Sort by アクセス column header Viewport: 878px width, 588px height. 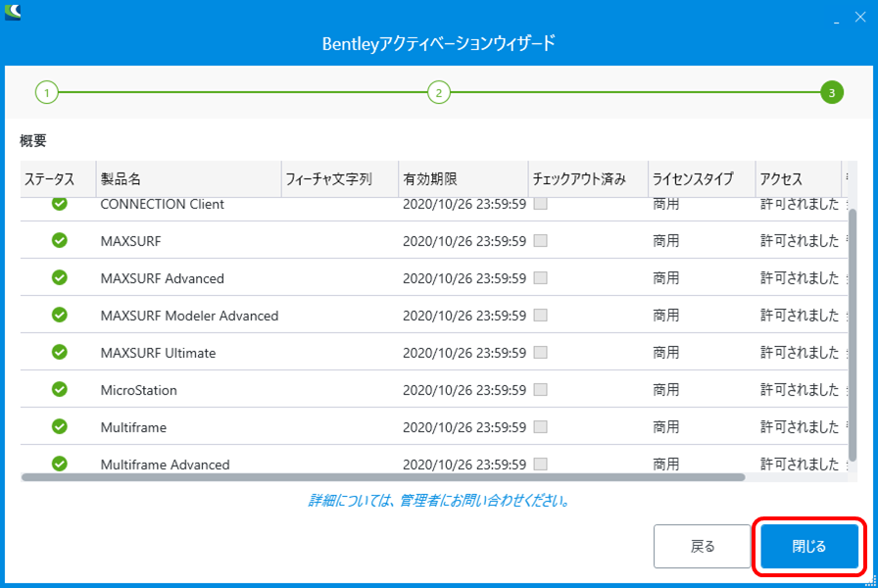click(x=799, y=179)
